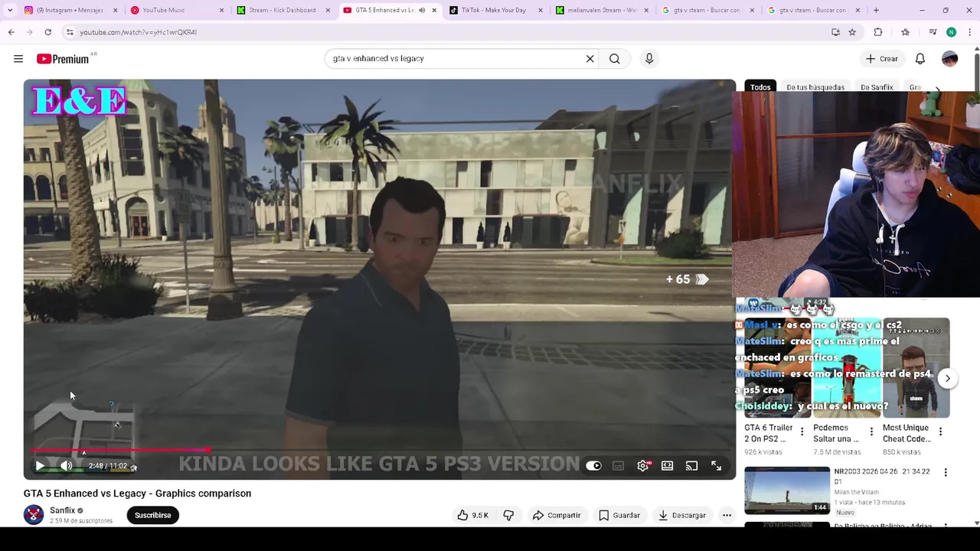The width and height of the screenshot is (980, 551).
Task: Click the Compartir share button
Action: click(557, 515)
